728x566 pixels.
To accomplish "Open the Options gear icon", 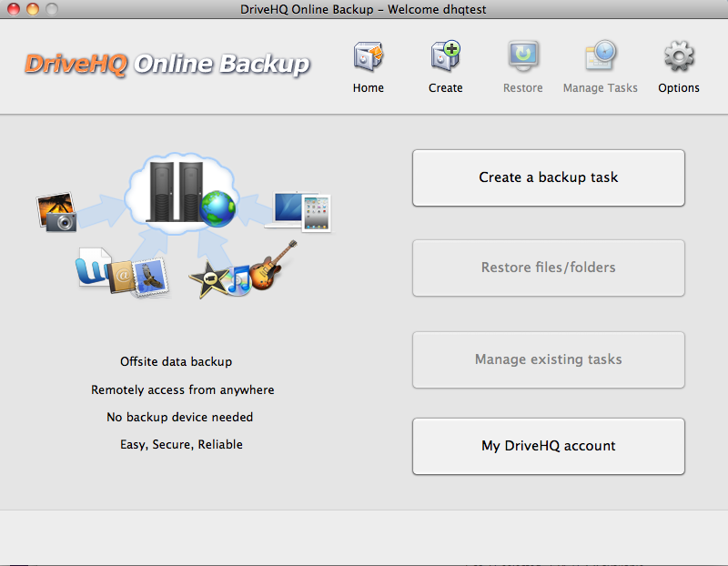I will [678, 58].
